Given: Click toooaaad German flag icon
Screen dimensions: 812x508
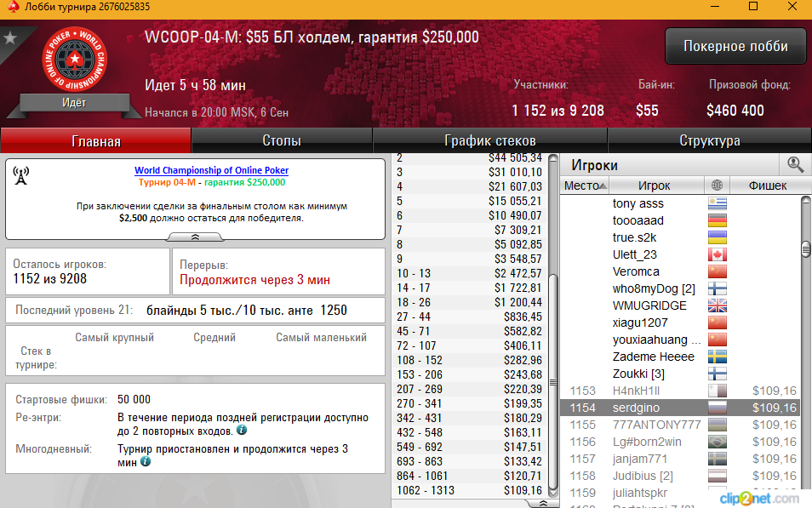Looking at the screenshot, I should [x=718, y=220].
